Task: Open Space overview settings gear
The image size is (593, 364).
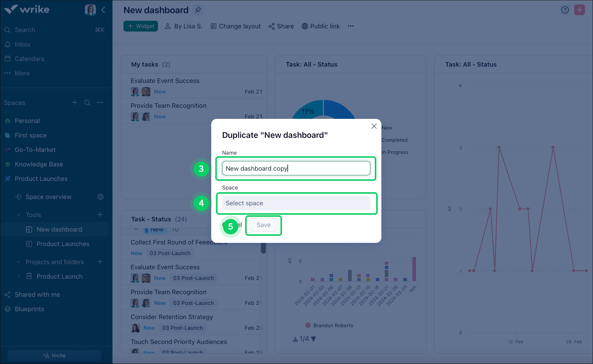Action: 100,196
